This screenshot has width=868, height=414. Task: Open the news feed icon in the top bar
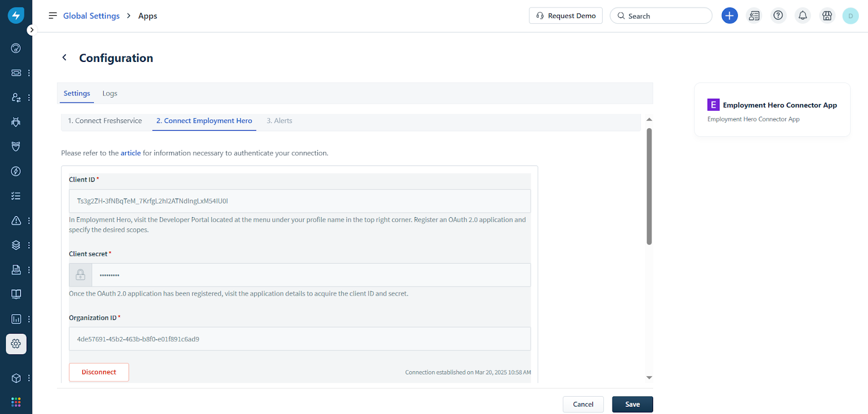[754, 16]
